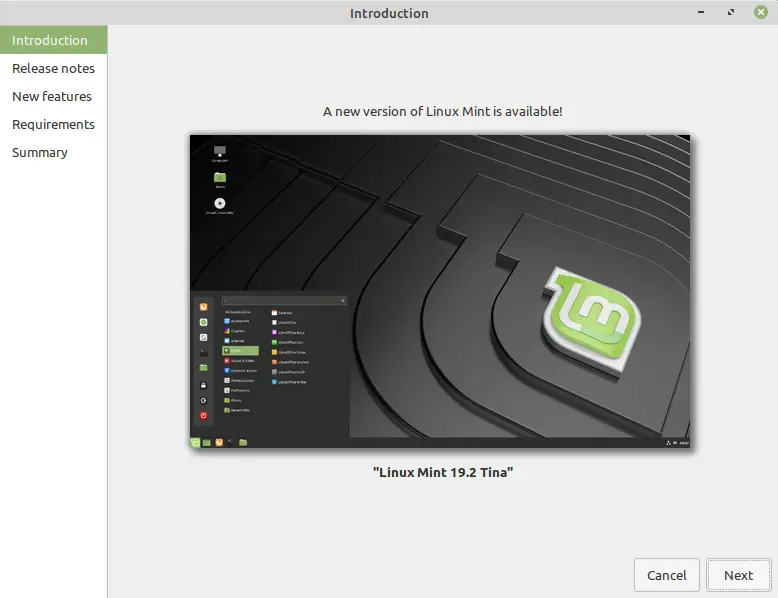Image resolution: width=778 pixels, height=598 pixels.
Task: Click LibreOffice Writer entry in previewed menu
Action: [289, 382]
